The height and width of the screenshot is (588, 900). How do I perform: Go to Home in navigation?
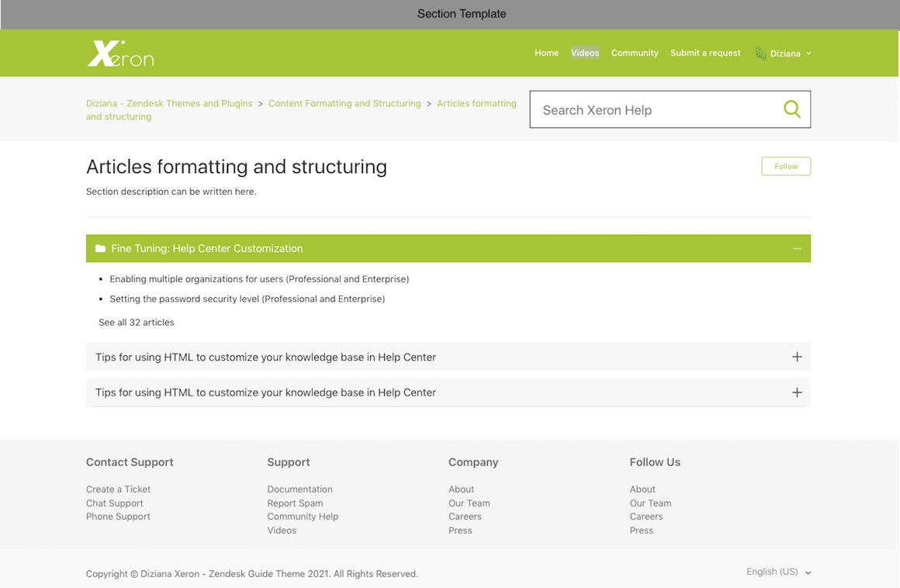point(546,53)
